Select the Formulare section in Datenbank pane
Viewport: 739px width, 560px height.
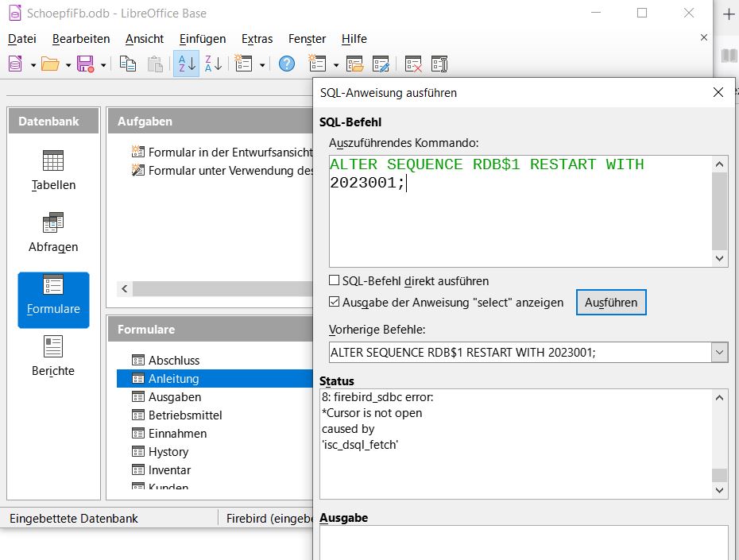point(53,300)
